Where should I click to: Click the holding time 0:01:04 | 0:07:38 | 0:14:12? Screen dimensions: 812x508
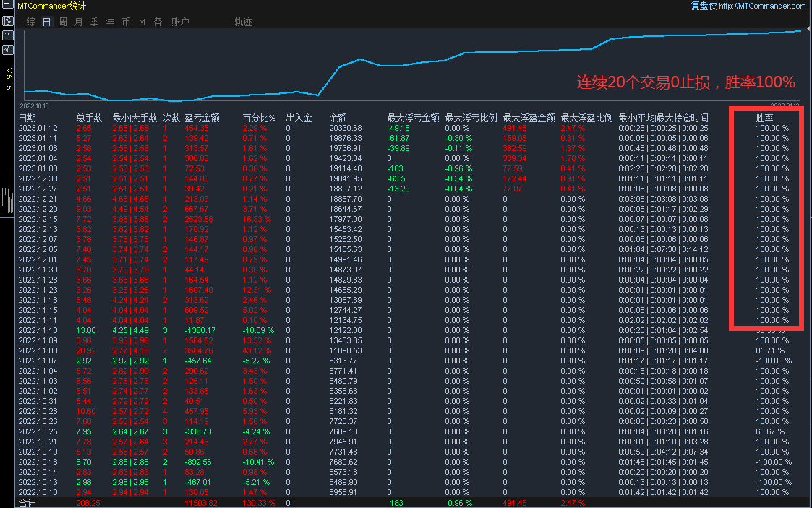point(663,249)
